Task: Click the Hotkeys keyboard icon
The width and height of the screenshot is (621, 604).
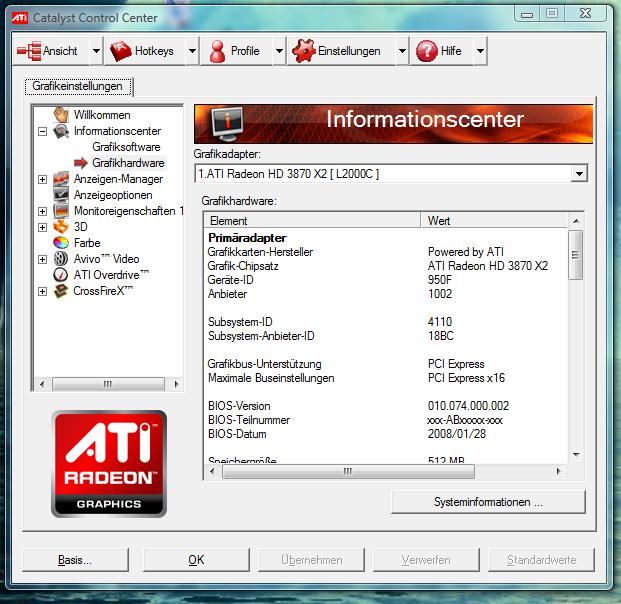Action: pos(120,51)
